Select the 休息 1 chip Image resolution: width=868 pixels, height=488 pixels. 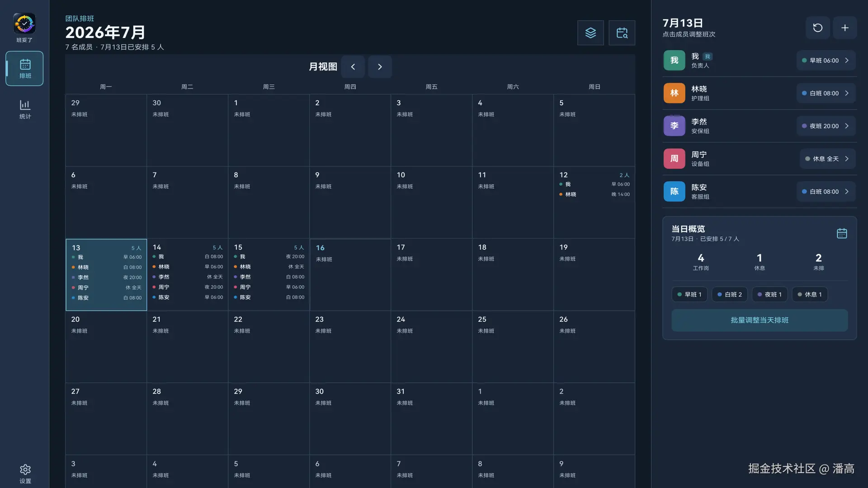[810, 294]
